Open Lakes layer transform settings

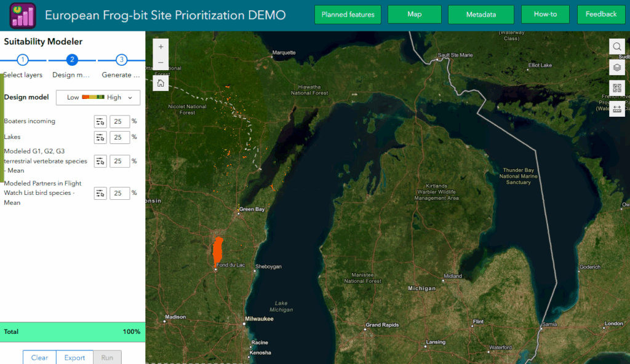click(100, 137)
